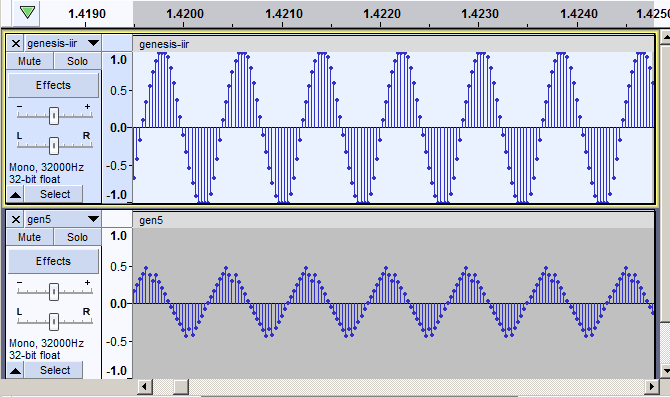Viewport: 670px width, 397px height.
Task: Mute the gen5 track
Action: (29, 237)
